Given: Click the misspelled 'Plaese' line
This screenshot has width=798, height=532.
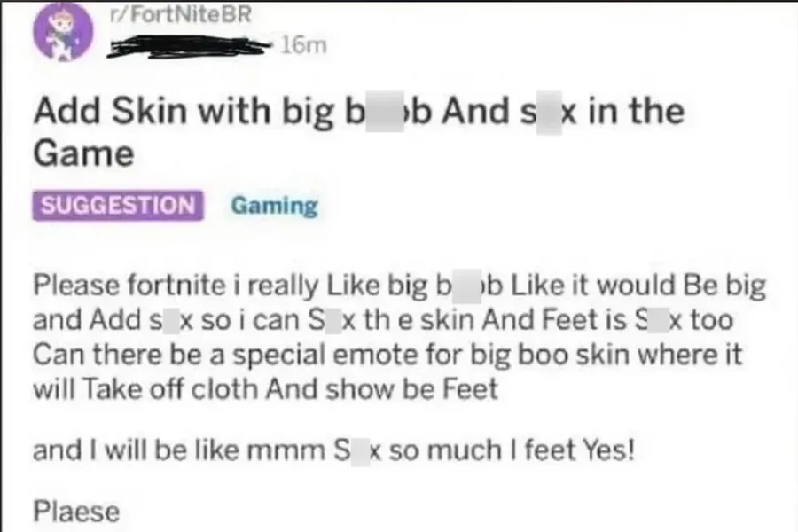Looking at the screenshot, I should point(76,511).
